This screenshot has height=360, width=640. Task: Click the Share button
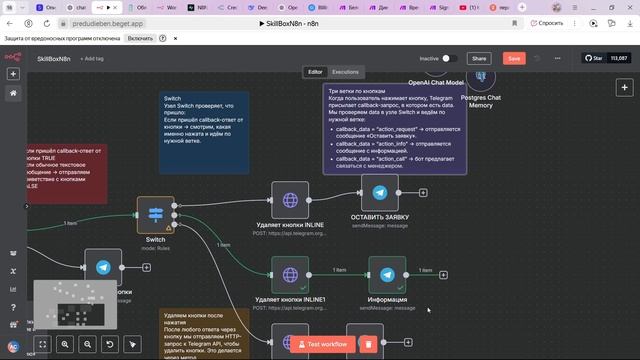click(x=479, y=58)
